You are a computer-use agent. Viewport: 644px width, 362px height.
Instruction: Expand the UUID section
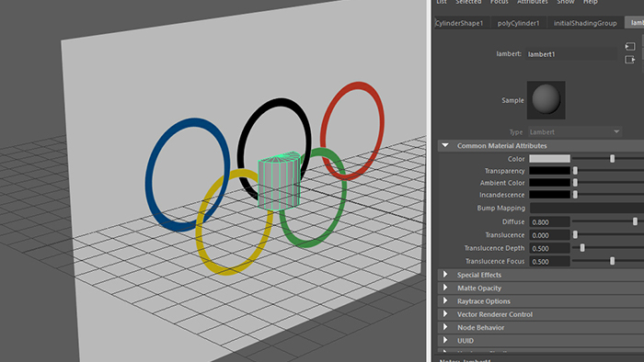pyautogui.click(x=445, y=340)
